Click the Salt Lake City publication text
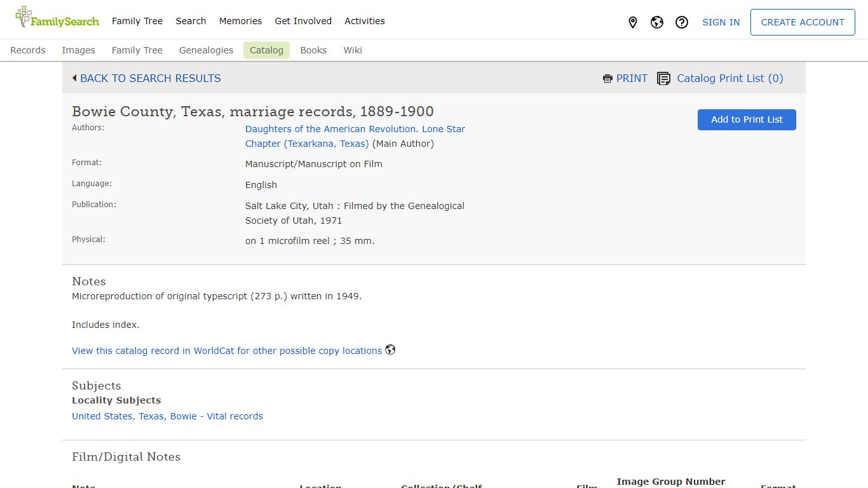Image resolution: width=868 pixels, height=488 pixels. [x=355, y=213]
